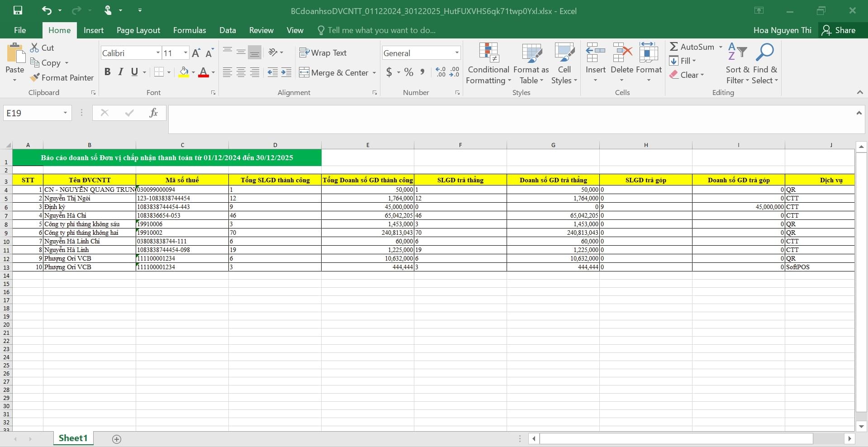Click the Increase Font Size icon
The width and height of the screenshot is (868, 447).
click(196, 53)
